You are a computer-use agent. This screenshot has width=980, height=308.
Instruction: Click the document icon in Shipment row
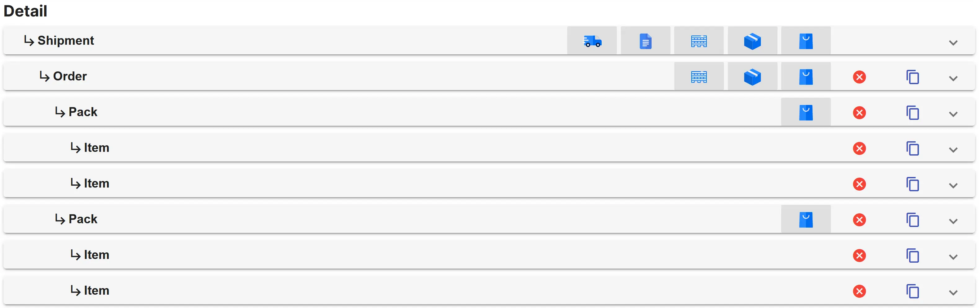[x=646, y=41]
